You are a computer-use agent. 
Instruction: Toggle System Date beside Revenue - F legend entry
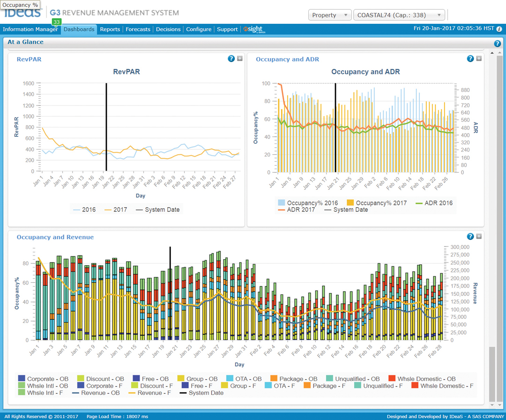201,393
